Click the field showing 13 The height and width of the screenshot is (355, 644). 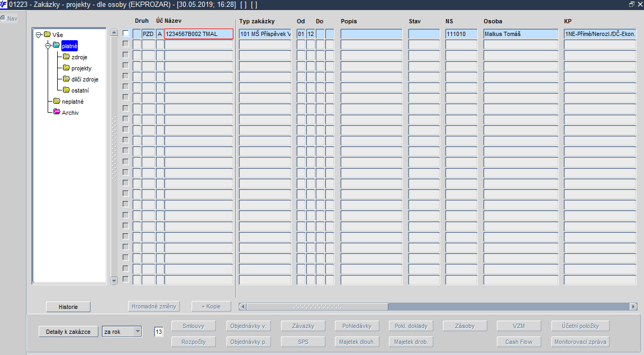coord(159,332)
